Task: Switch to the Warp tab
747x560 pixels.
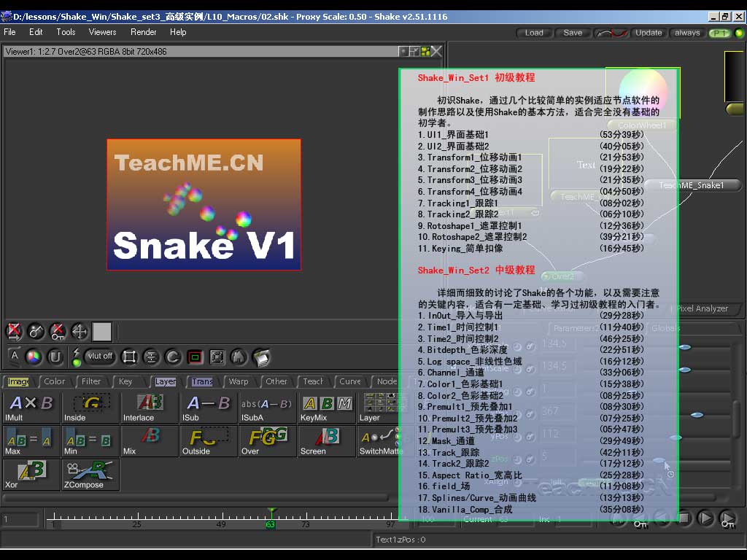Action: [239, 381]
